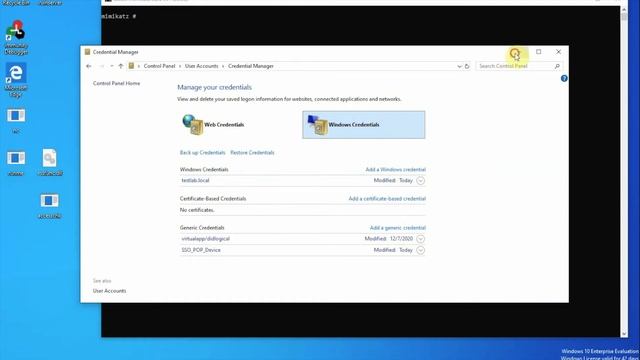Click Credential Manager in breadcrumb path
Image resolution: width=640 pixels, height=360 pixels.
(251, 66)
